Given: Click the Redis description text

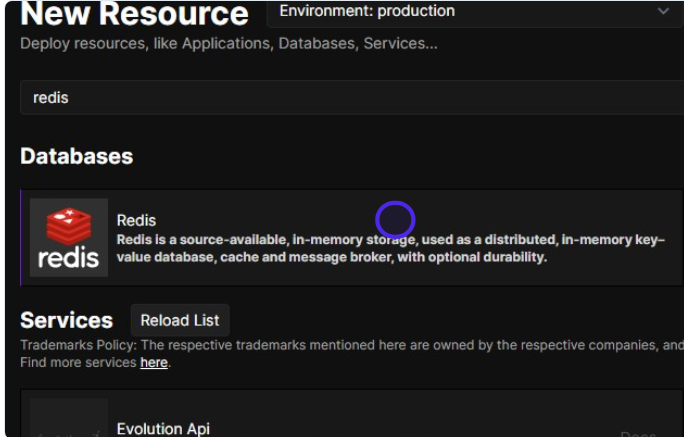Looking at the screenshot, I should [390, 249].
